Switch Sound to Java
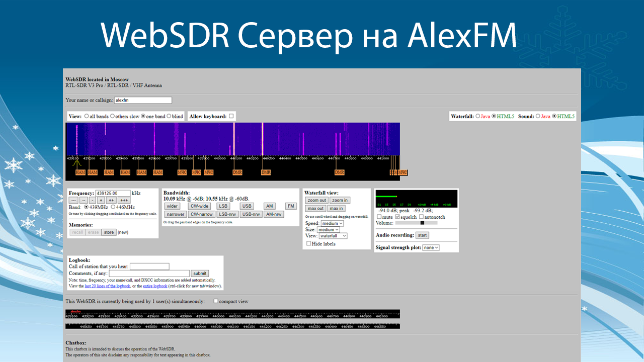This screenshot has width=644, height=362. pos(538,116)
